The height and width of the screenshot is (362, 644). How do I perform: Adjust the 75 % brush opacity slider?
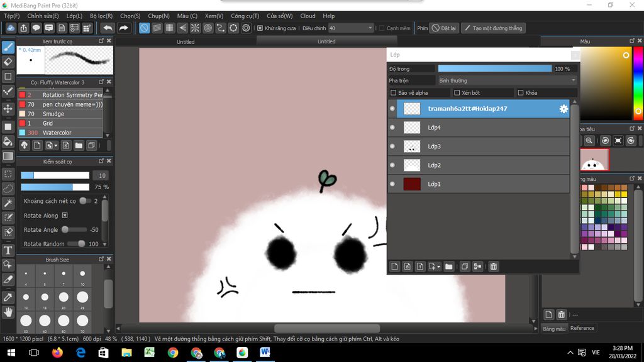coord(55,187)
